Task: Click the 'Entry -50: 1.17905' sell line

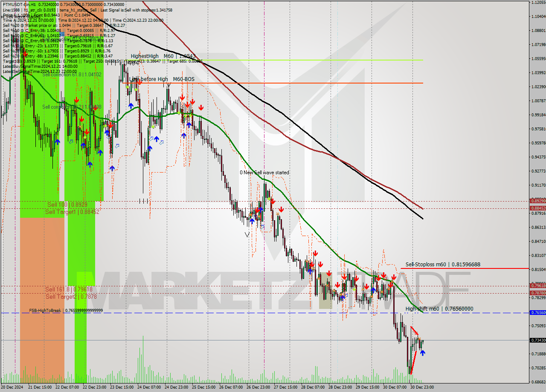Action: [56, 51]
